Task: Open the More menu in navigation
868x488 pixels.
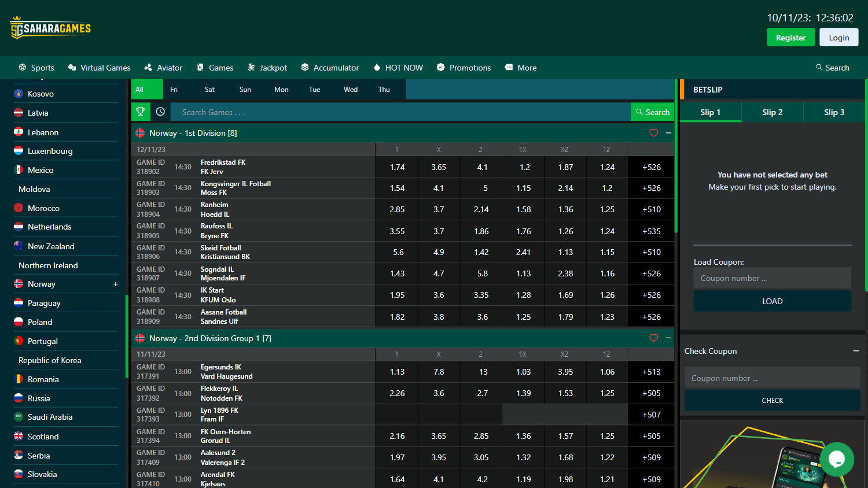Action: click(x=521, y=68)
